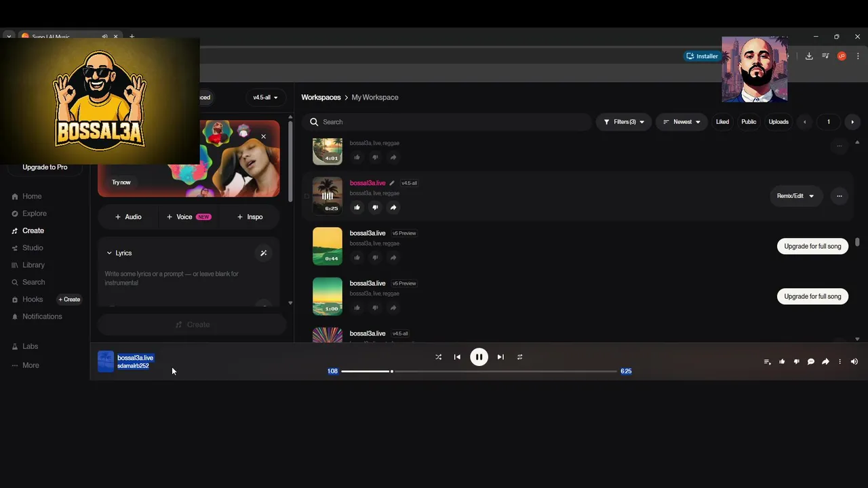Image resolution: width=868 pixels, height=488 pixels.
Task: Click the My Workspace breadcrumb
Action: (375, 98)
